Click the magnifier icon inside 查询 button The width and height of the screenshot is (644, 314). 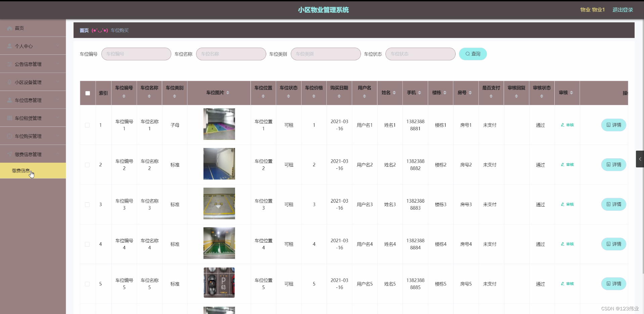coord(467,54)
